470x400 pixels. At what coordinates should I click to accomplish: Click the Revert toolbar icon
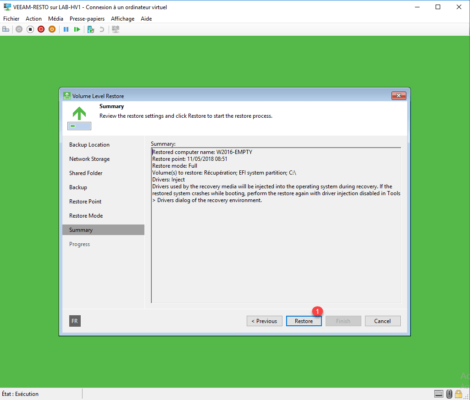point(102,29)
